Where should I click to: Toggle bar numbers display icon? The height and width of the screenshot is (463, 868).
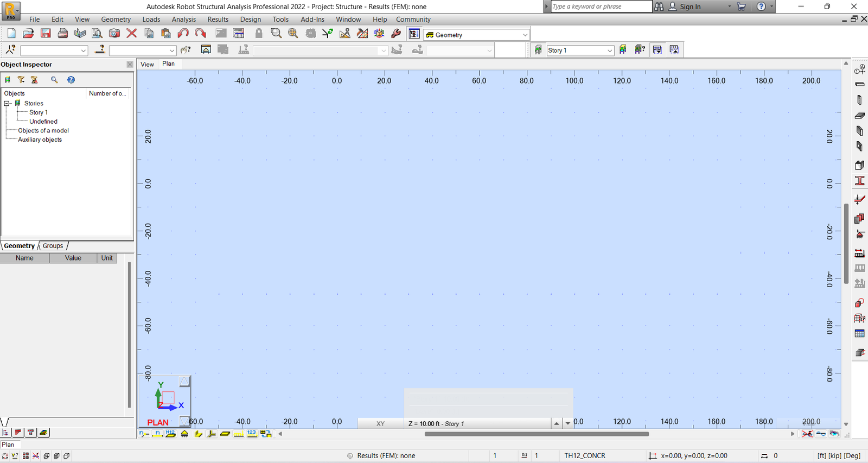[x=157, y=434]
